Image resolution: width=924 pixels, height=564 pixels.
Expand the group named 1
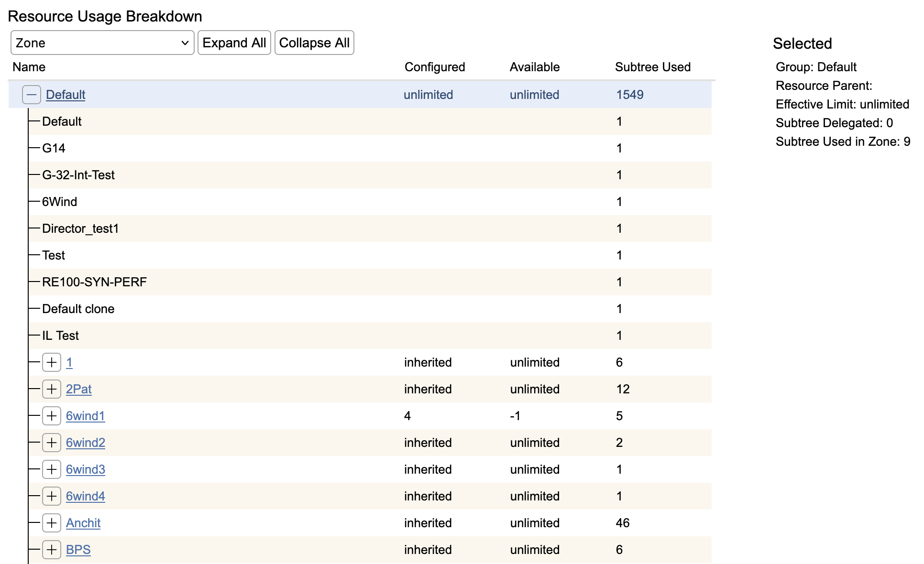[52, 362]
